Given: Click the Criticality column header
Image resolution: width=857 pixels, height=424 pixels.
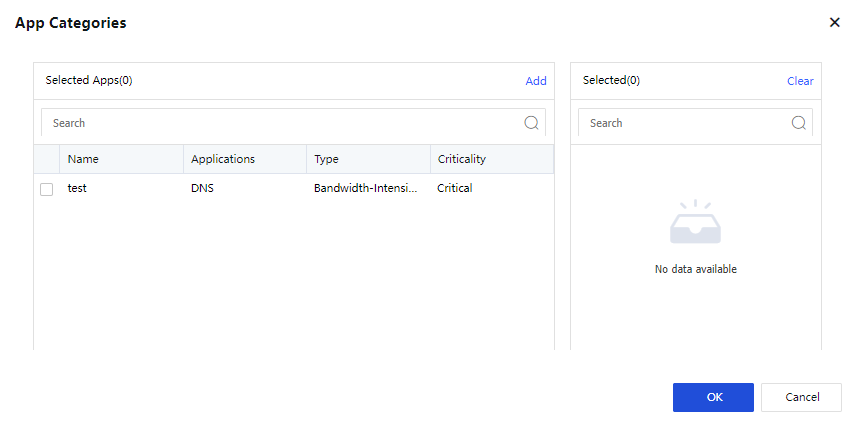Looking at the screenshot, I should pos(461,159).
